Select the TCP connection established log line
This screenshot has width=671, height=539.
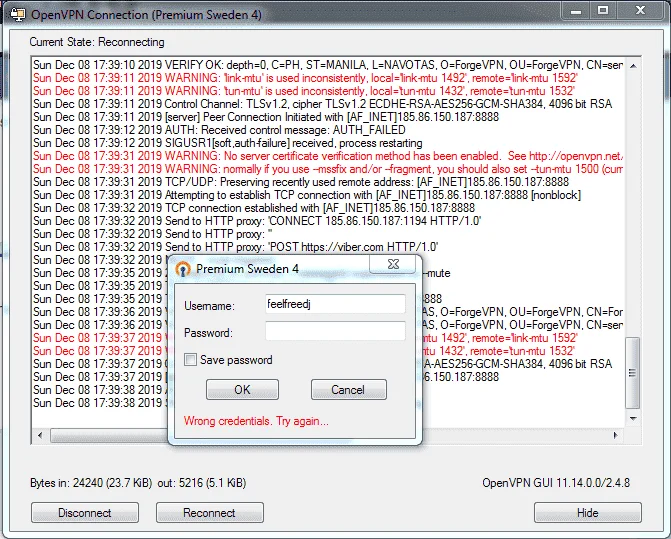click(x=254, y=208)
